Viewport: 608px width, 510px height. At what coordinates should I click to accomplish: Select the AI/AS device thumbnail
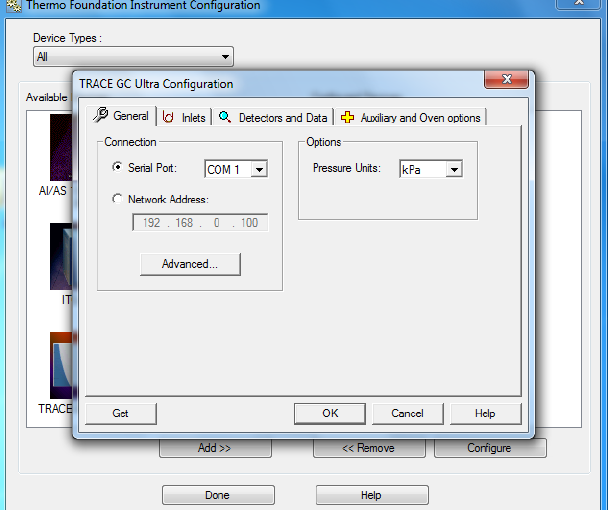[x=61, y=147]
